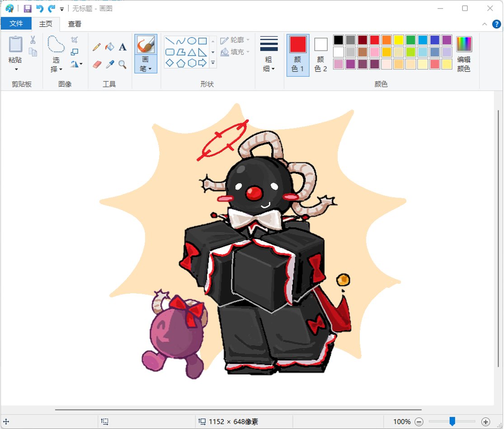Click the '100%' zoom level text
This screenshot has width=504, height=429.
click(x=402, y=421)
